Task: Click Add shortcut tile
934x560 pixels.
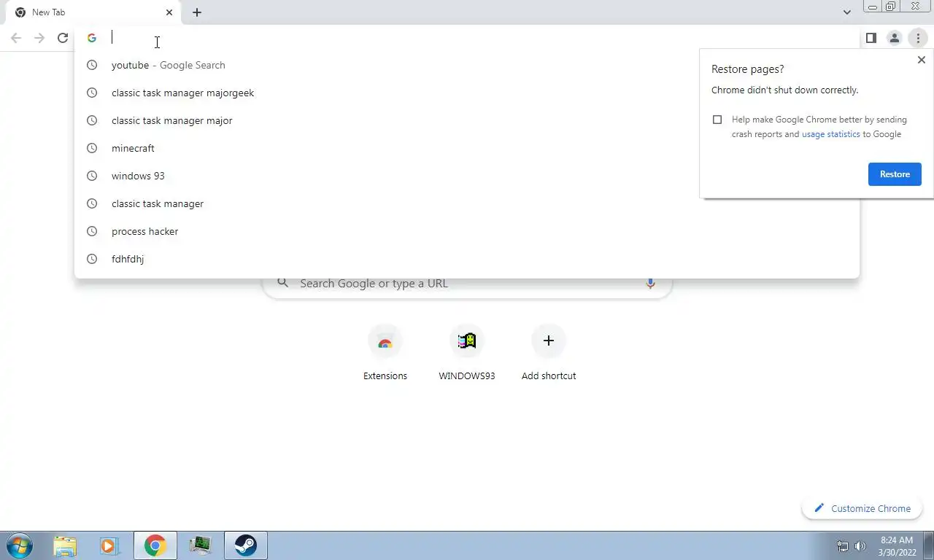Action: (x=549, y=353)
